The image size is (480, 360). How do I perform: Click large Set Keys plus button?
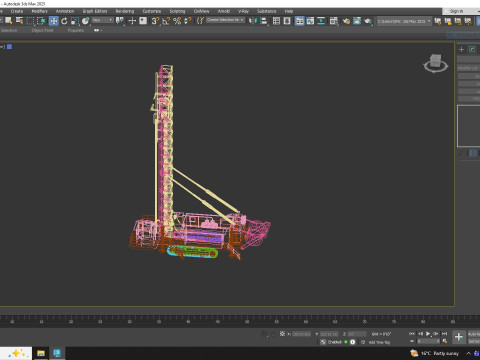tap(459, 337)
